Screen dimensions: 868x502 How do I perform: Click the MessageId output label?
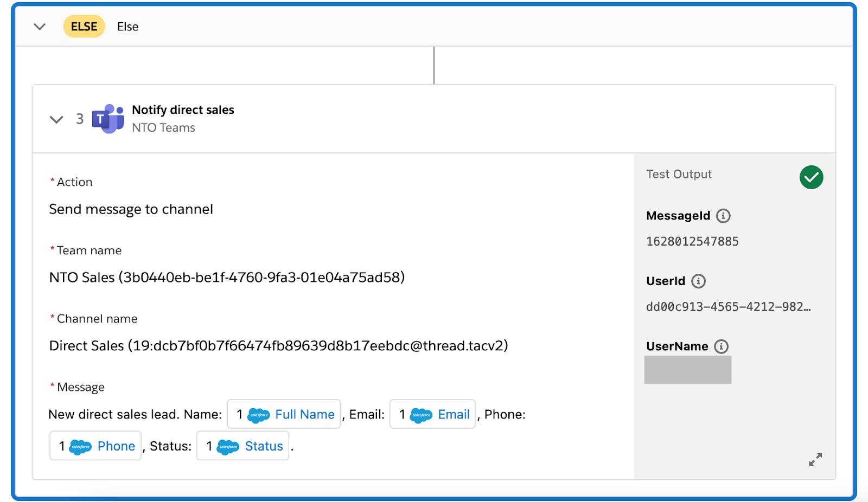(678, 216)
